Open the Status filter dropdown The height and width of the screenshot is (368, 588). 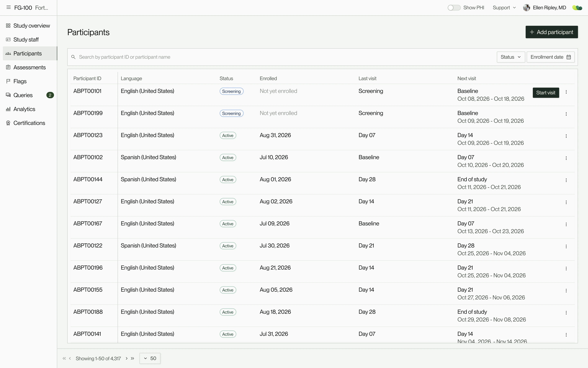pyautogui.click(x=511, y=57)
